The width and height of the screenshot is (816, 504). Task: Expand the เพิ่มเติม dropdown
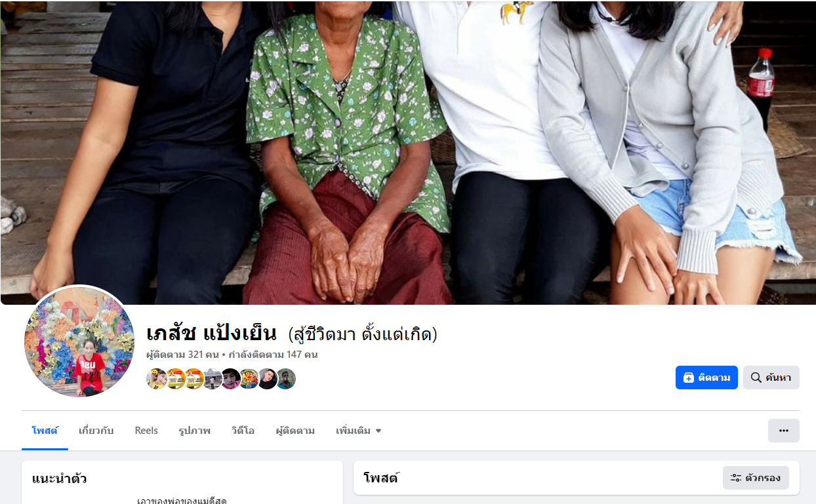click(x=359, y=431)
